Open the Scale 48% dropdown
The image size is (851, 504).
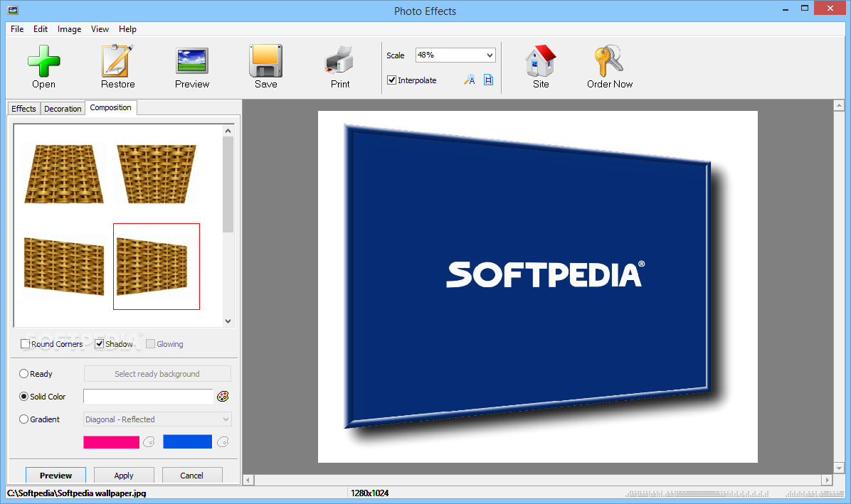pos(455,55)
